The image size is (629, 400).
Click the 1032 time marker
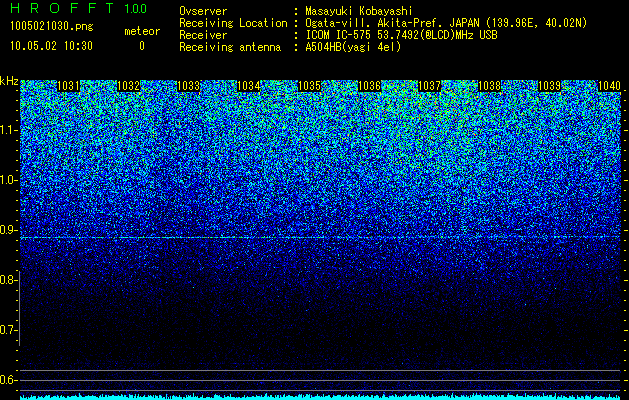(128, 86)
